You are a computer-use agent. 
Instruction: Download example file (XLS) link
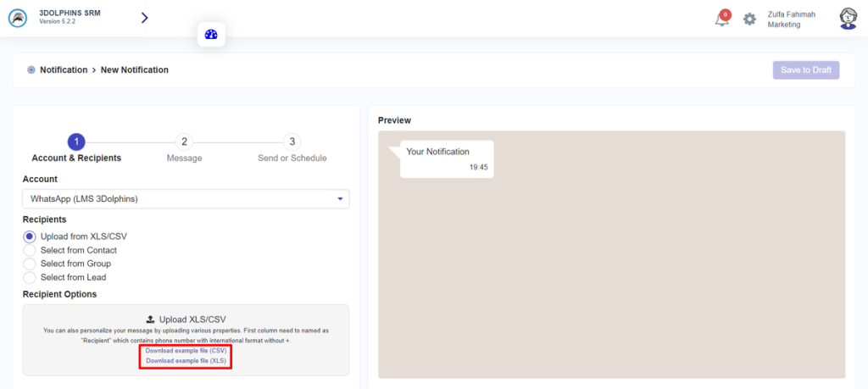click(x=186, y=360)
